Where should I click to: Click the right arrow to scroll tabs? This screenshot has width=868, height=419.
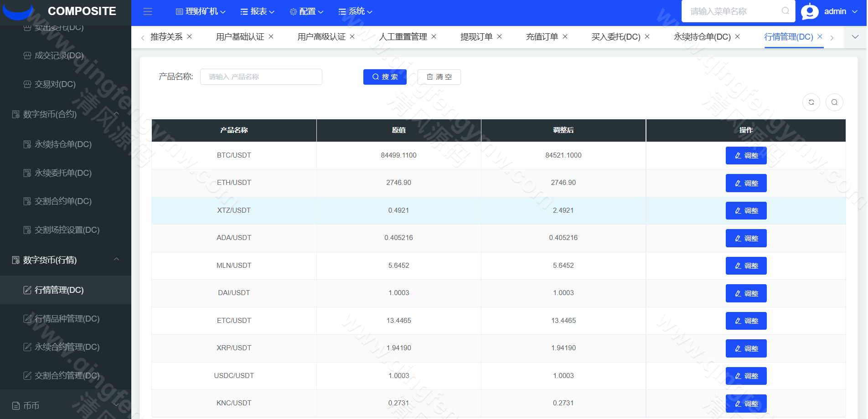(x=832, y=37)
